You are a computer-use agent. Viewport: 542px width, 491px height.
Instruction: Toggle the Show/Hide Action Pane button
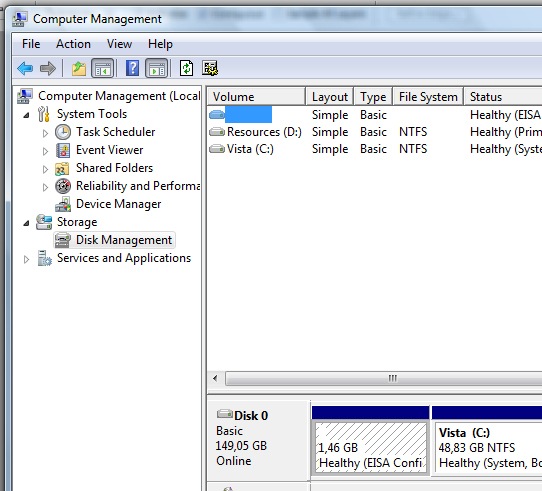[157, 68]
